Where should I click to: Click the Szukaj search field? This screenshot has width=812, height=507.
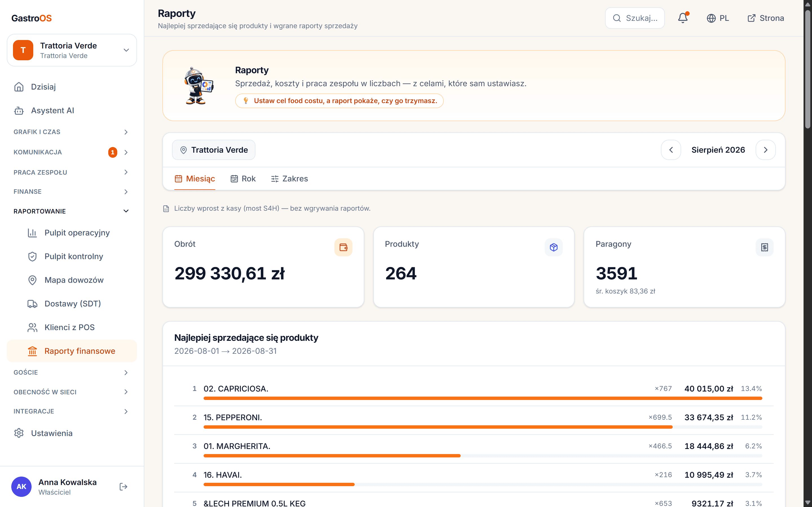(635, 18)
